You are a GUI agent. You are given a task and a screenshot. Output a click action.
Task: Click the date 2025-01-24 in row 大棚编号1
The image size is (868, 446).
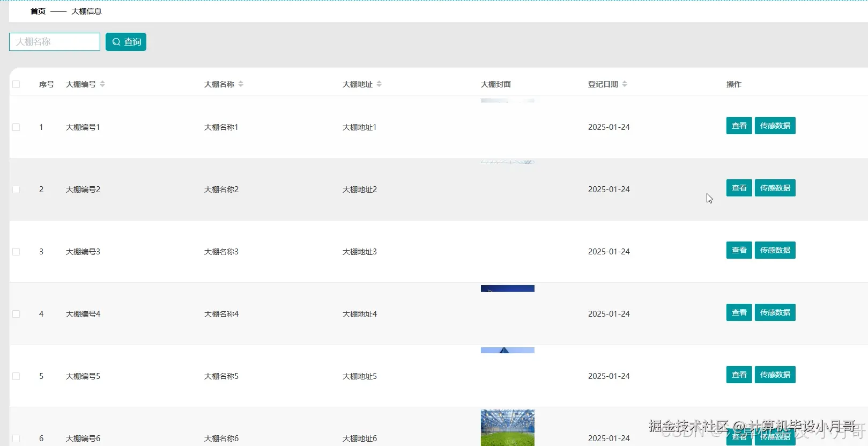609,127
